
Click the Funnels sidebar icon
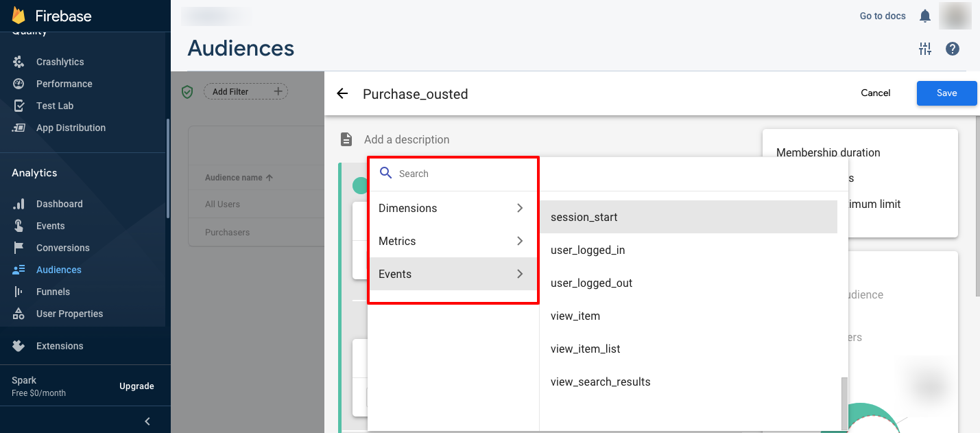(19, 292)
